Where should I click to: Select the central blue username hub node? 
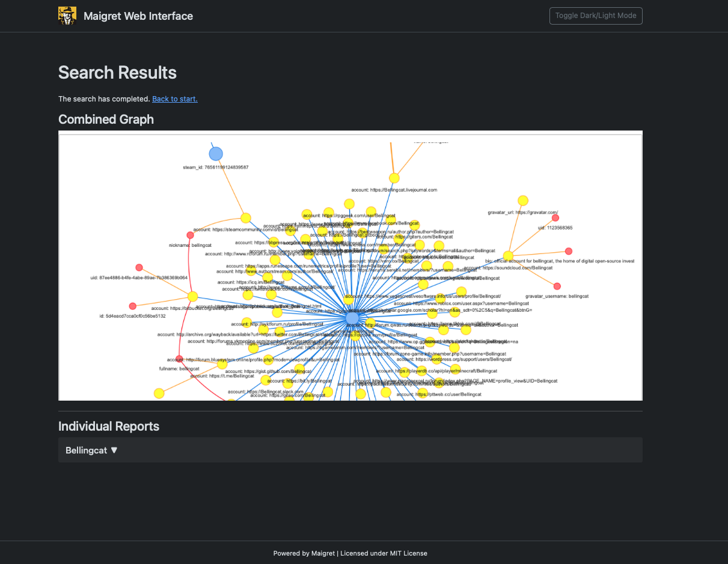click(352, 317)
